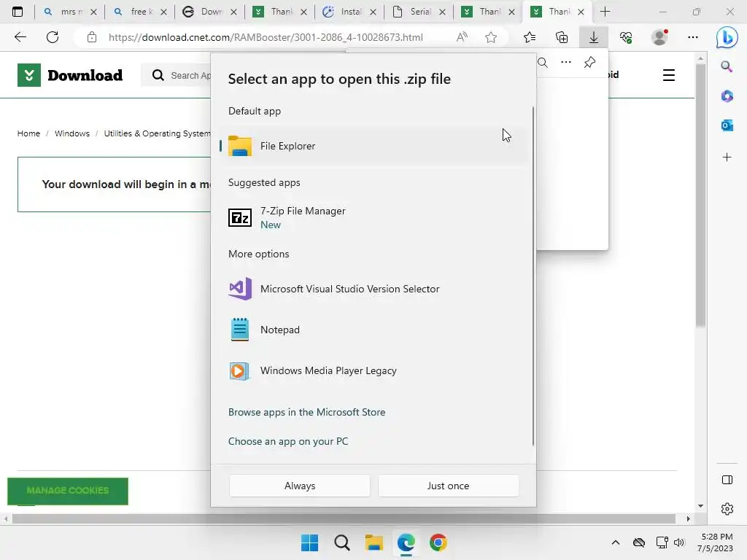Viewport: 747px width, 560px height.
Task: Open the Favorites list button
Action: point(530,37)
